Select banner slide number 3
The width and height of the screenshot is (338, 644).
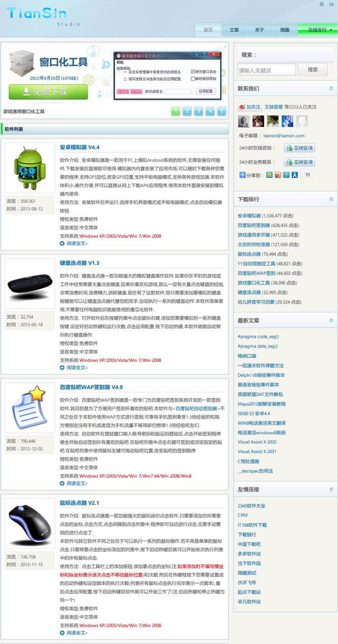point(198,111)
